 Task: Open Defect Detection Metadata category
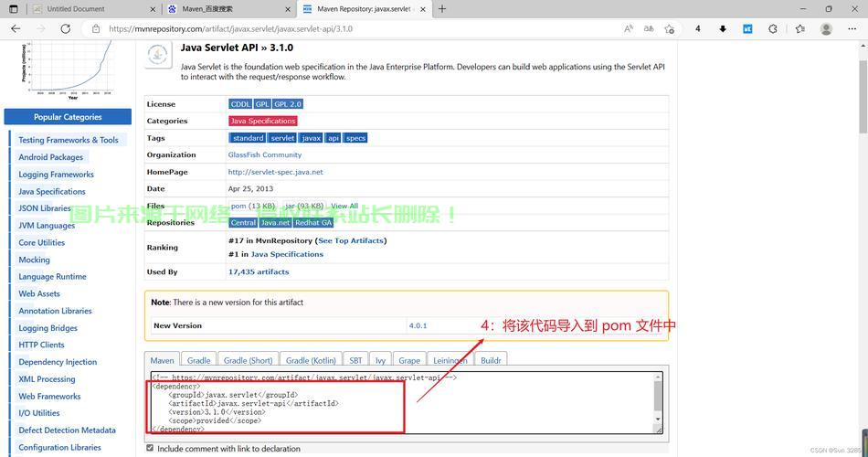(67, 430)
